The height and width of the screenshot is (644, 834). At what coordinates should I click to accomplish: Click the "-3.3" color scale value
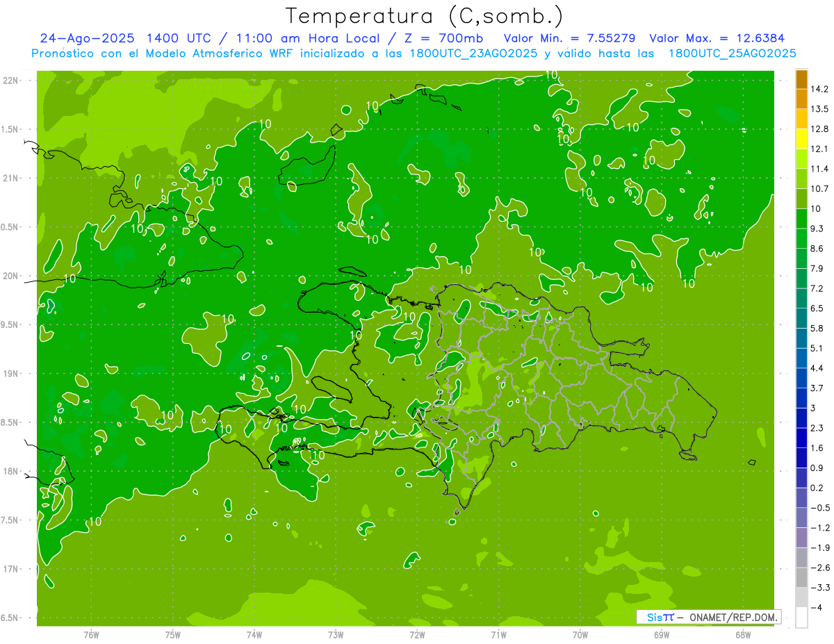[x=819, y=588]
